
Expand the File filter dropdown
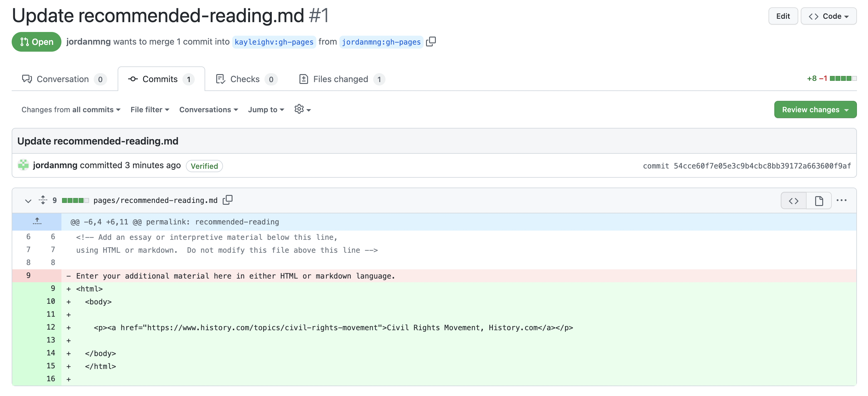(x=150, y=109)
